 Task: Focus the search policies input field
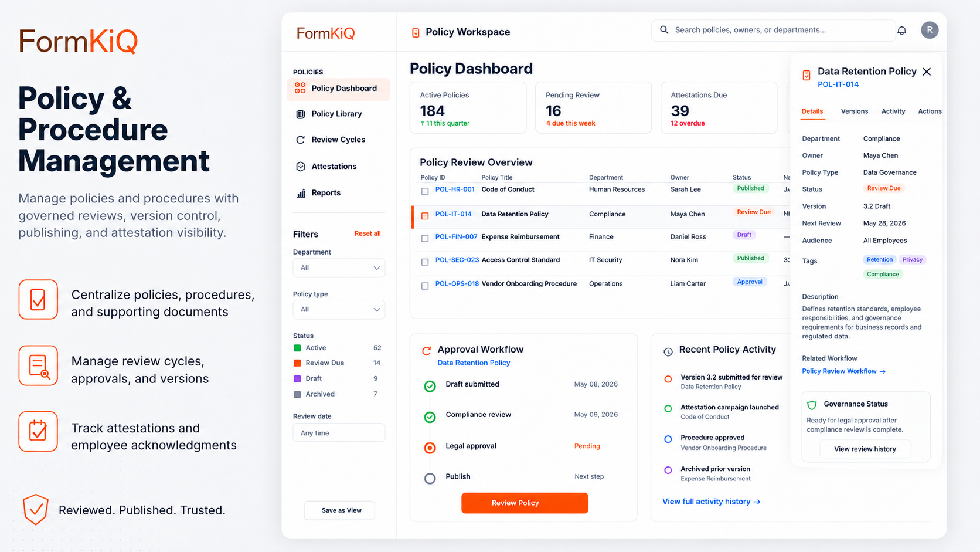pos(773,30)
